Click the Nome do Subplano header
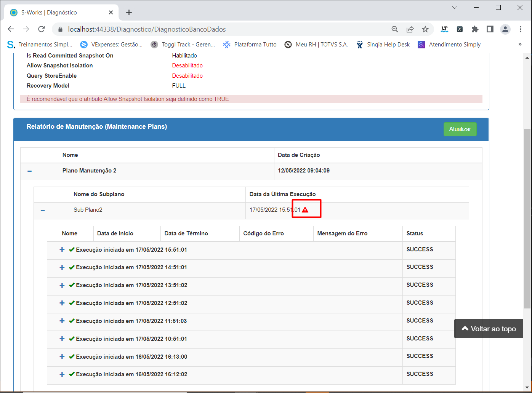Image resolution: width=532 pixels, height=393 pixels. 99,194
